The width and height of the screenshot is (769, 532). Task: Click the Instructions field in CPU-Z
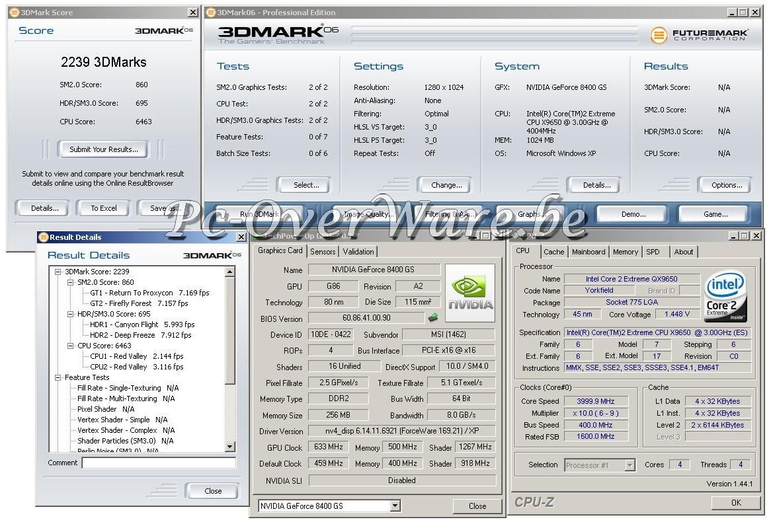click(657, 367)
